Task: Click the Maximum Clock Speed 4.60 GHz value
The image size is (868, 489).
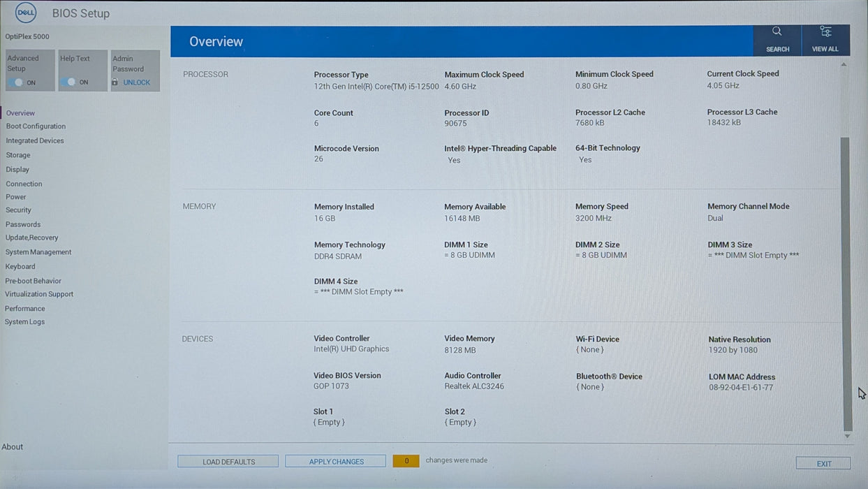Action: [x=460, y=87]
